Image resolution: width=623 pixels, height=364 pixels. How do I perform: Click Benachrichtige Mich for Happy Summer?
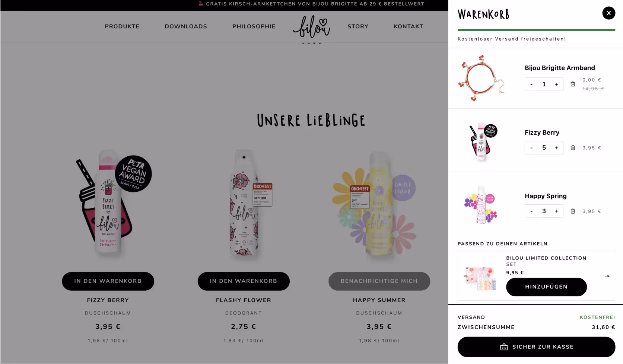(379, 281)
